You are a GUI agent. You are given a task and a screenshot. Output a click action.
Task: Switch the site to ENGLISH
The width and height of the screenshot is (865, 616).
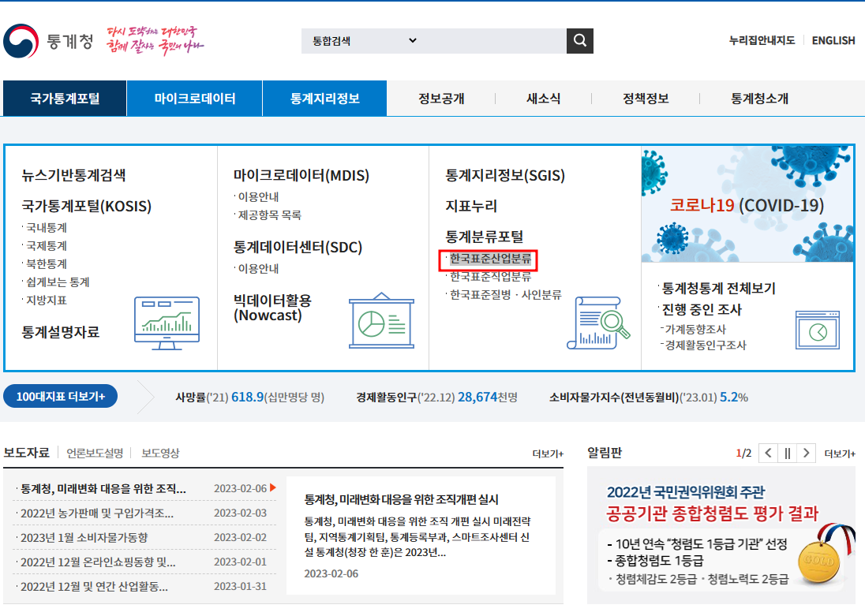833,40
